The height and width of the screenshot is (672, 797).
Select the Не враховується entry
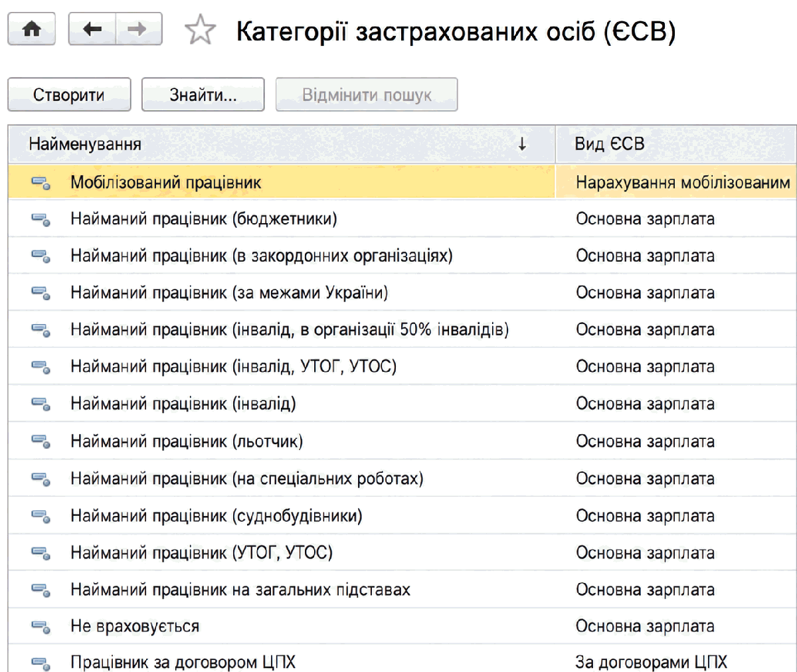click(135, 626)
